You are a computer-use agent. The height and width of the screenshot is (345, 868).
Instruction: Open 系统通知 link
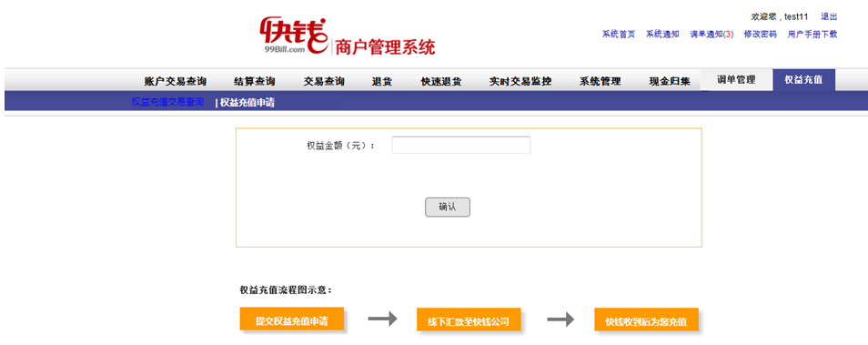point(662,35)
